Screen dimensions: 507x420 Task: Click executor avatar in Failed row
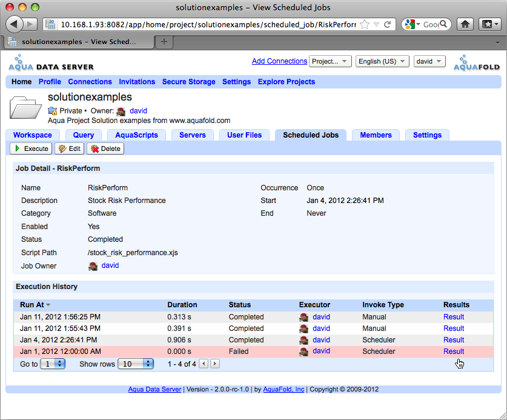303,352
